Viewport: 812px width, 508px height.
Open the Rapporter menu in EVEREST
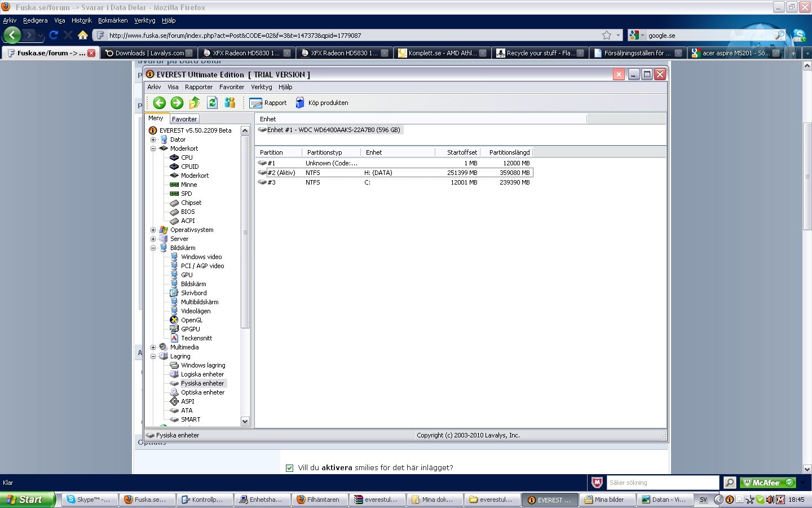pyautogui.click(x=198, y=87)
